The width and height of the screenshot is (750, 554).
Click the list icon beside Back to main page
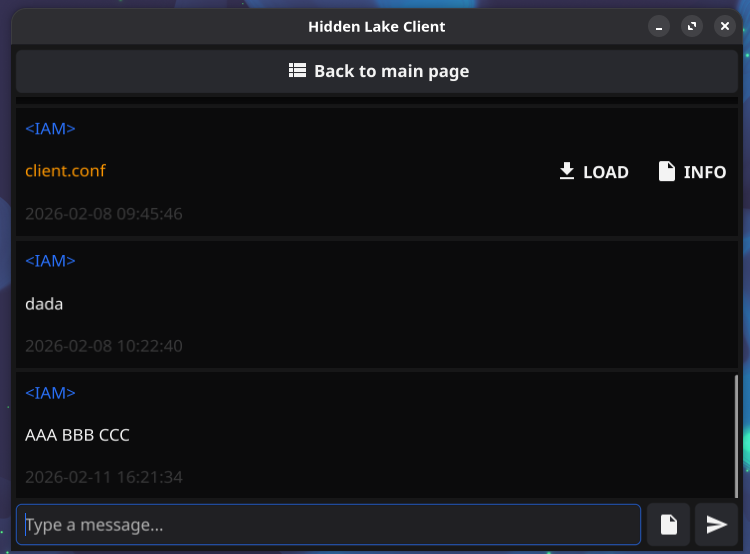(x=297, y=71)
